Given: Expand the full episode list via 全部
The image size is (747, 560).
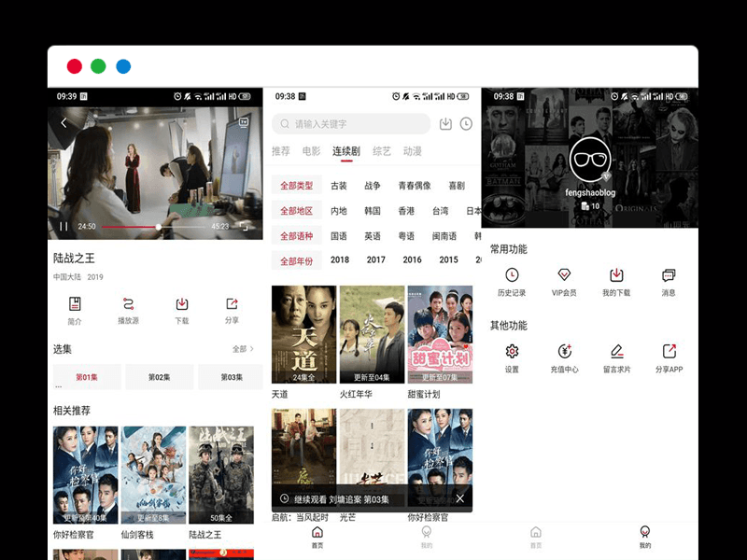Looking at the screenshot, I should (241, 347).
